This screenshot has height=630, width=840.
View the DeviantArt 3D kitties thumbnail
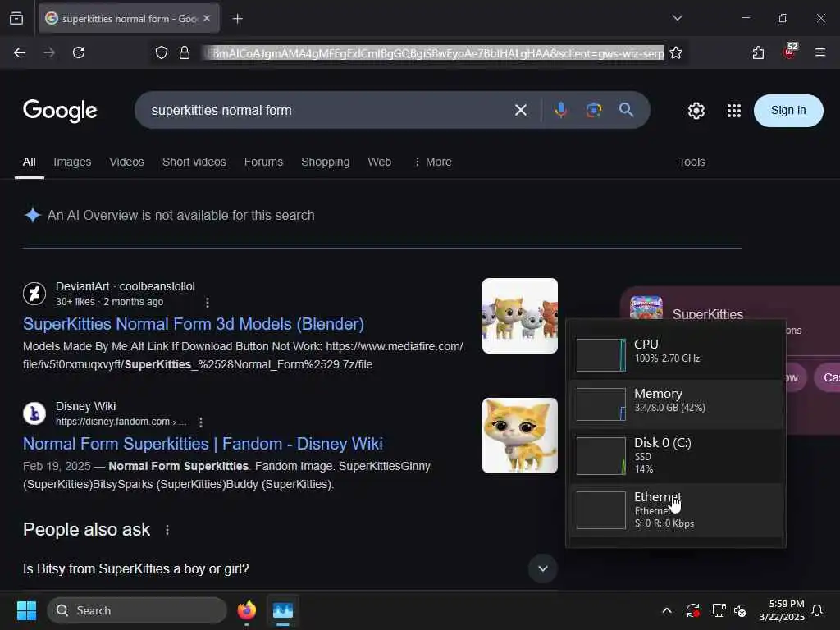[519, 316]
